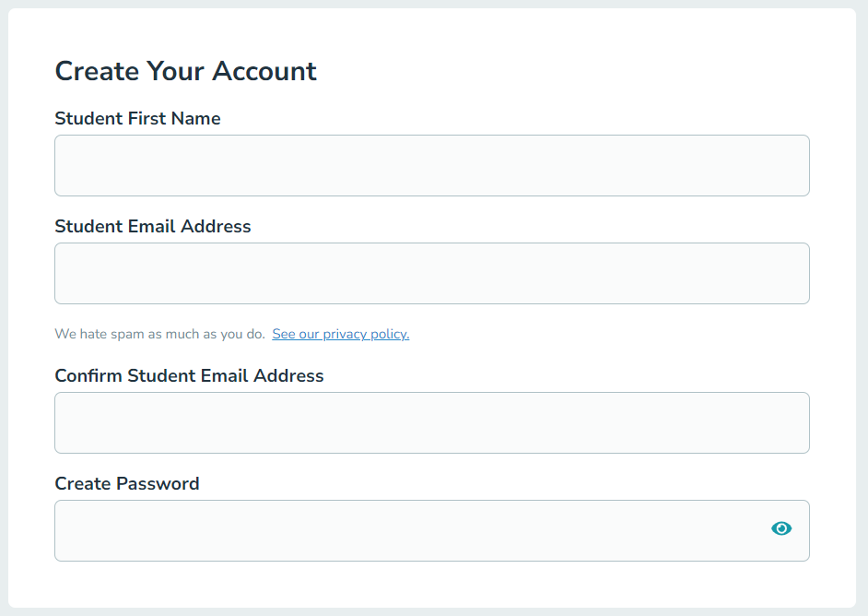The width and height of the screenshot is (868, 616).
Task: Click the "Student First Name" label
Action: tap(137, 118)
